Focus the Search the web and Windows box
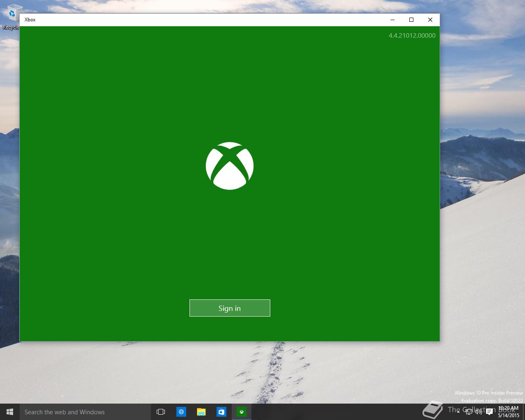Image resolution: width=525 pixels, height=420 pixels. [x=85, y=412]
